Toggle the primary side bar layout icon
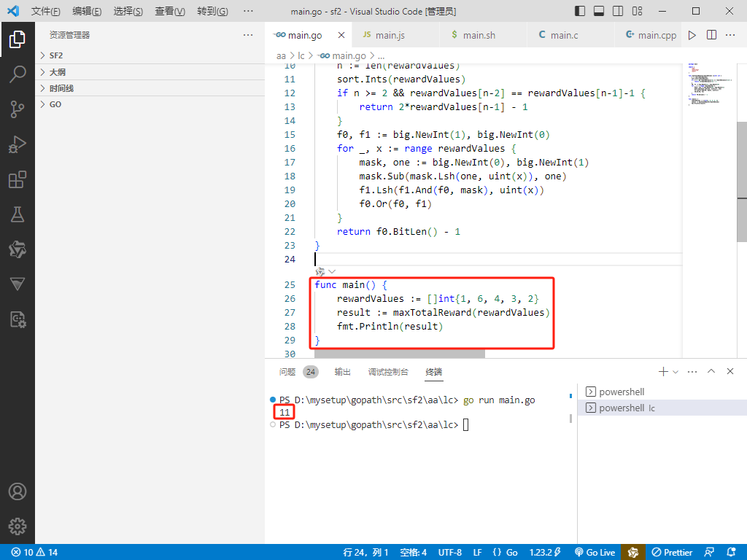 coord(580,11)
